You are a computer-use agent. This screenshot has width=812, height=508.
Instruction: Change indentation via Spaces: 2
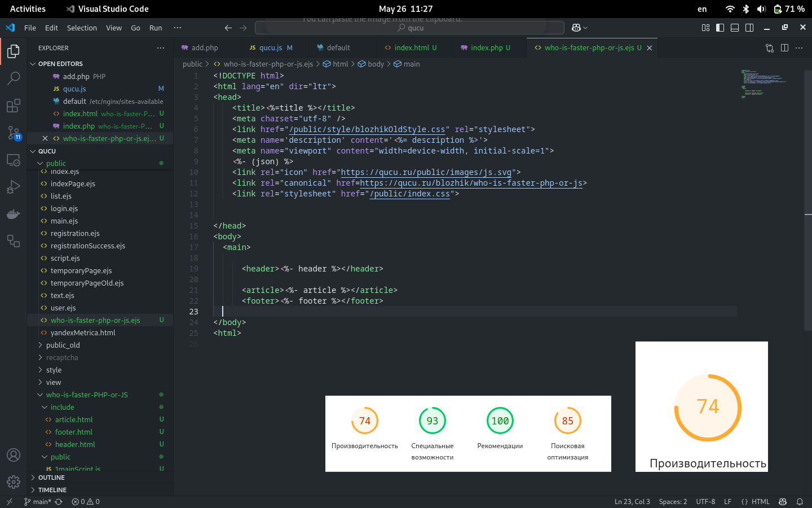(x=673, y=502)
